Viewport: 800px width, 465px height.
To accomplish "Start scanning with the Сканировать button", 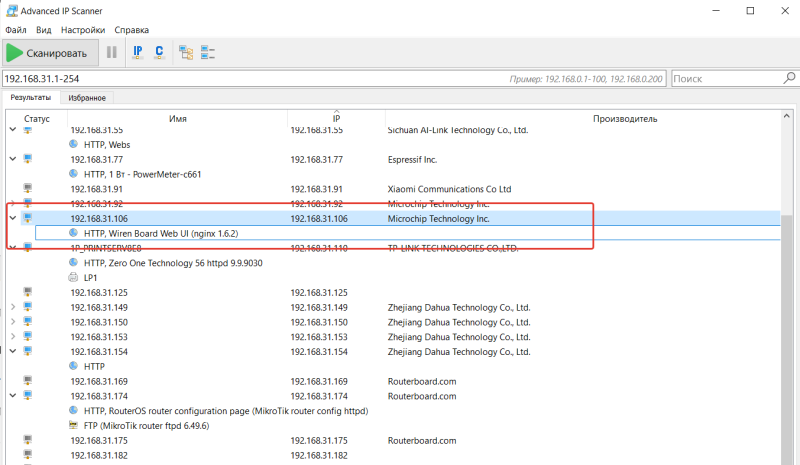I will [51, 53].
